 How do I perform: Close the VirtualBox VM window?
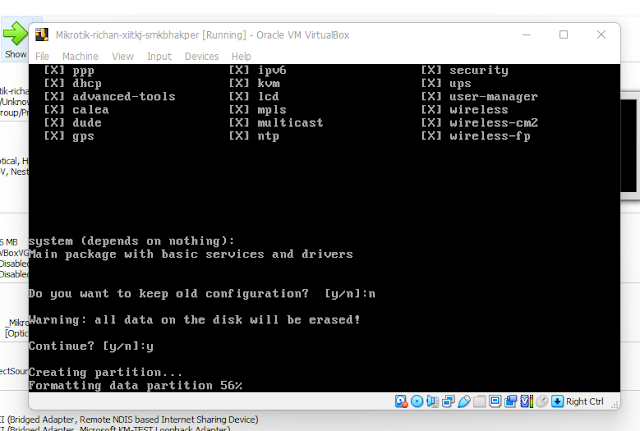coord(601,35)
